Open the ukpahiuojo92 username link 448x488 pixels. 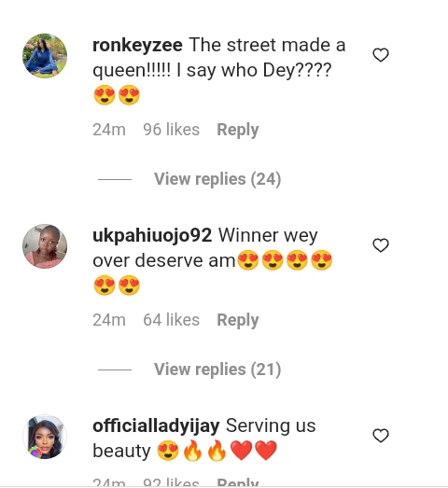[x=152, y=235]
